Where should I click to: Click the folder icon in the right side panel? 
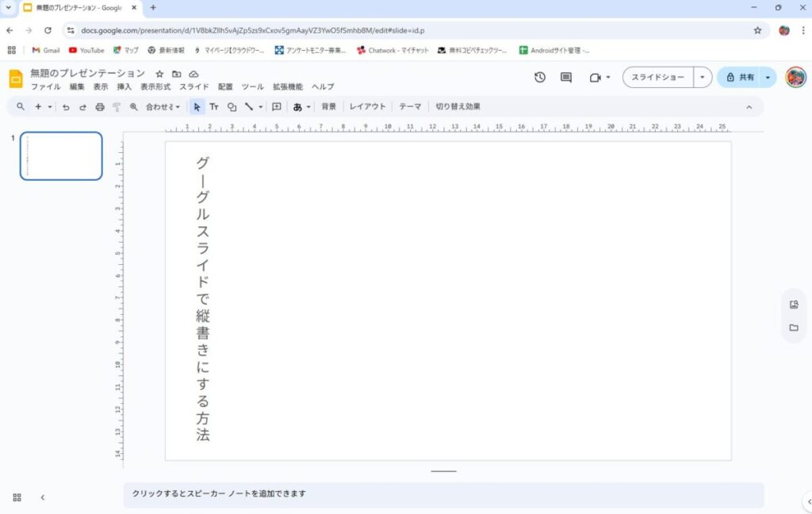point(794,328)
